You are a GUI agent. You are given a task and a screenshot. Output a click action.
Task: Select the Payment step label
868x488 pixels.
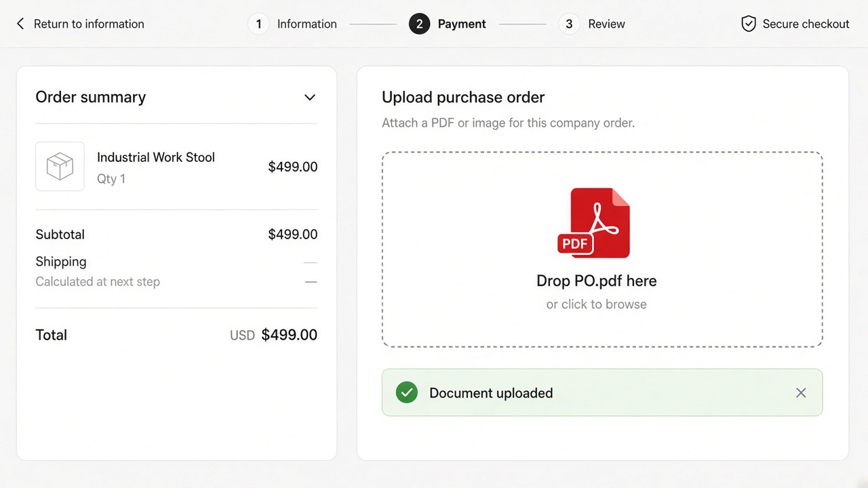point(462,24)
